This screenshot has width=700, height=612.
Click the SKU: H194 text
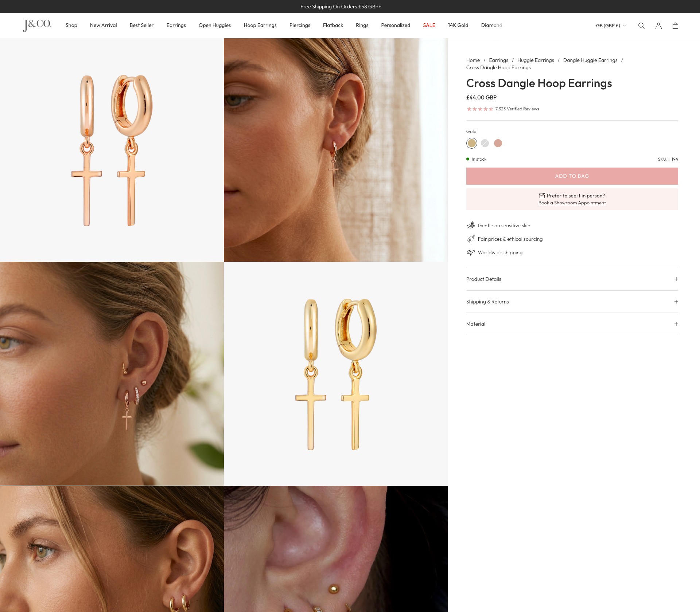[x=668, y=159]
